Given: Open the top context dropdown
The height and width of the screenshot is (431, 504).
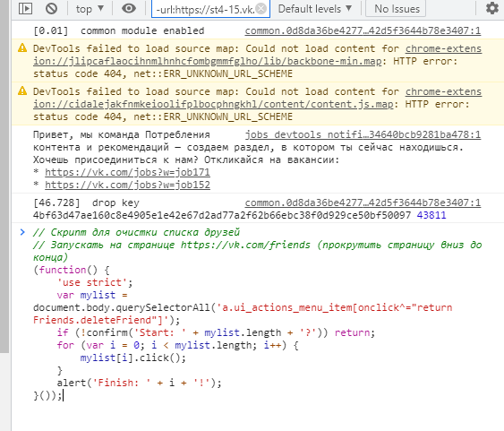Looking at the screenshot, I should [90, 9].
